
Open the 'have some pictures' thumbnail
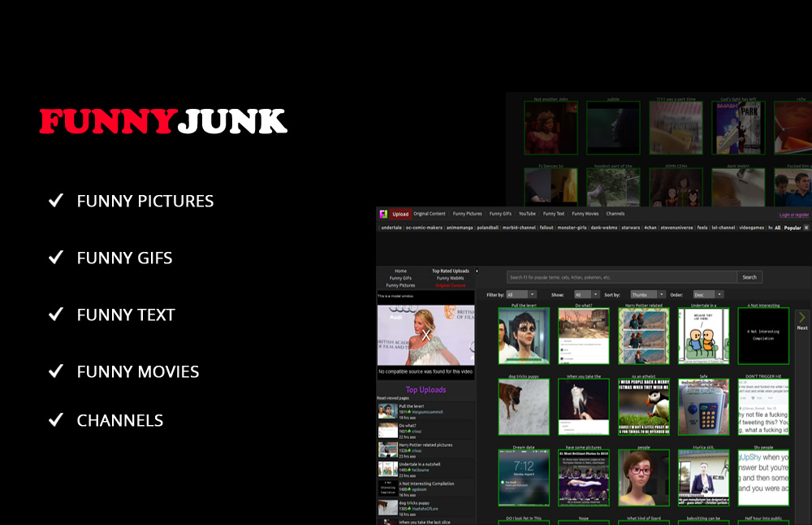pos(584,478)
